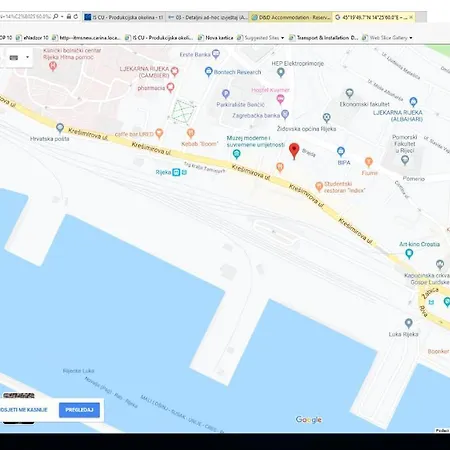The height and width of the screenshot is (450, 450).
Task: Click Židovska općina Rijeka marker
Action: point(327,117)
